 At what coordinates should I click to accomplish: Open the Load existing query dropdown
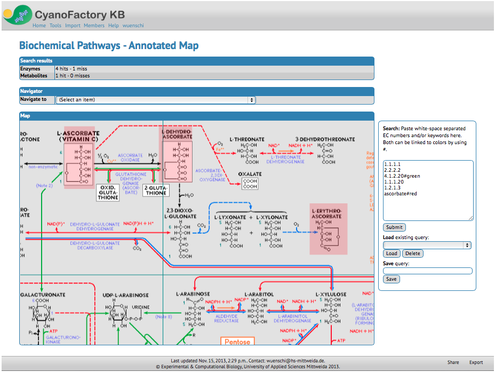click(427, 245)
